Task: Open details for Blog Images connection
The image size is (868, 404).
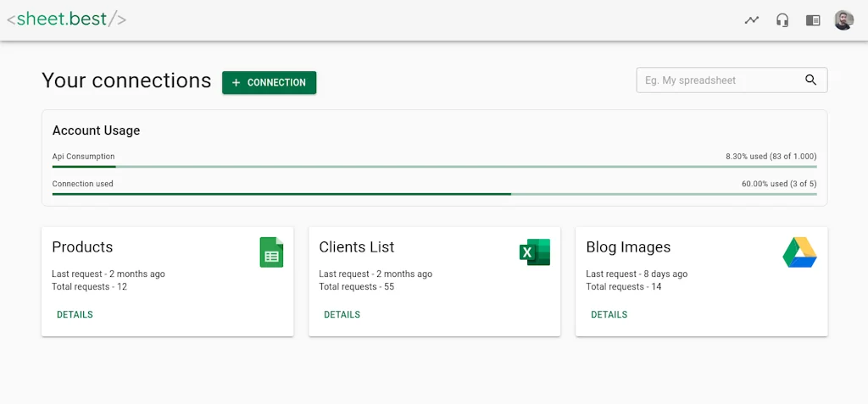Action: point(609,314)
